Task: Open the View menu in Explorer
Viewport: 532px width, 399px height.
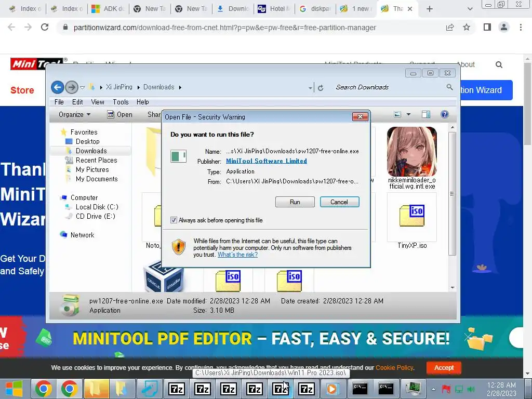Action: (x=97, y=102)
